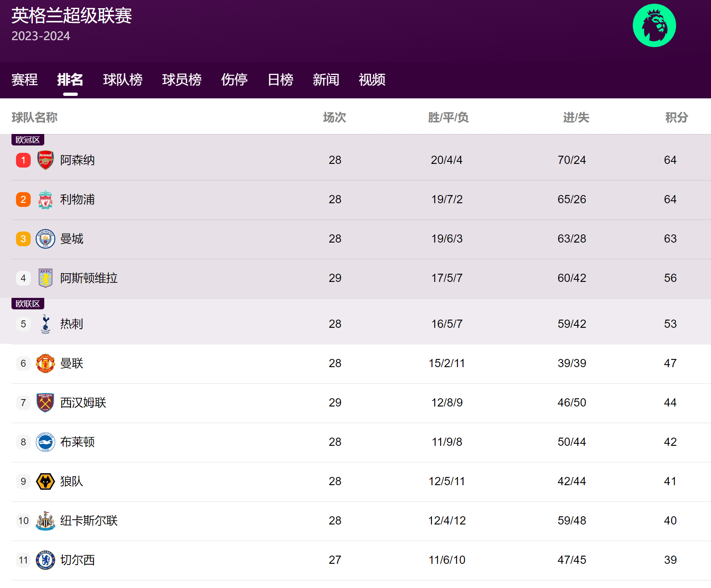Click the 欧冠区 zone label
711x588 pixels.
pos(27,140)
